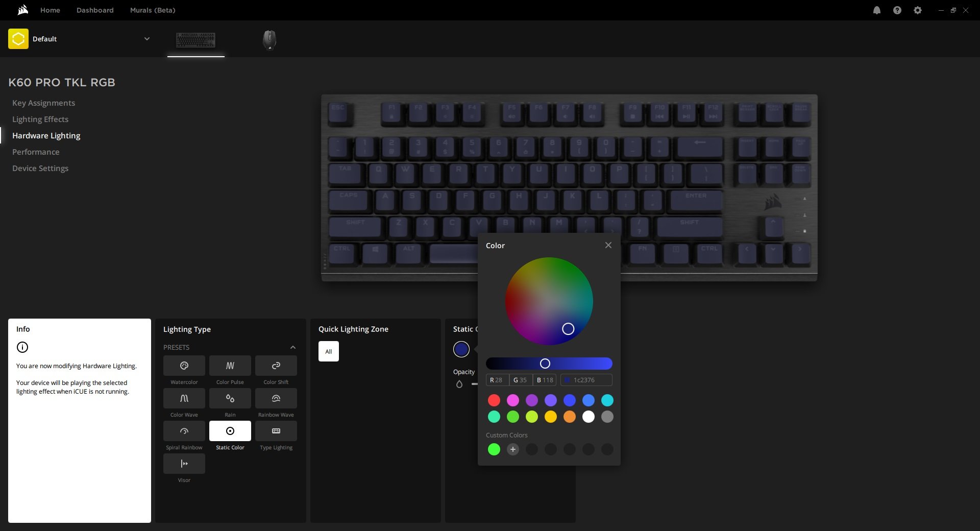The height and width of the screenshot is (531, 980).
Task: Pick the teal-green preset color
Action: 494,417
